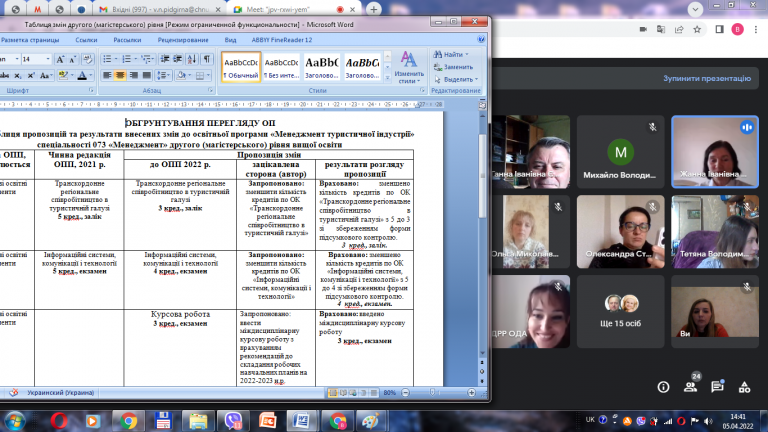Screen dimensions: 768x432
Task: Switch to the Вид ribbon tab
Action: click(x=230, y=40)
